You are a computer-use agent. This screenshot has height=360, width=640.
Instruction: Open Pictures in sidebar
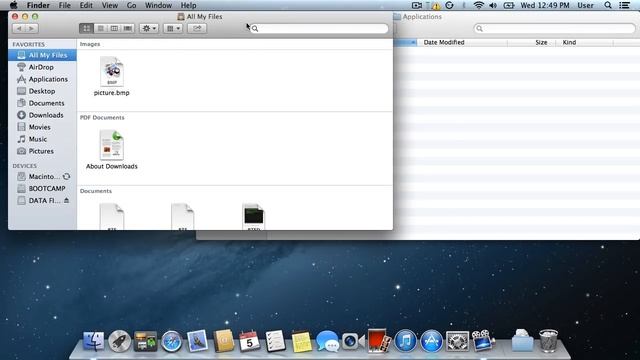point(42,151)
